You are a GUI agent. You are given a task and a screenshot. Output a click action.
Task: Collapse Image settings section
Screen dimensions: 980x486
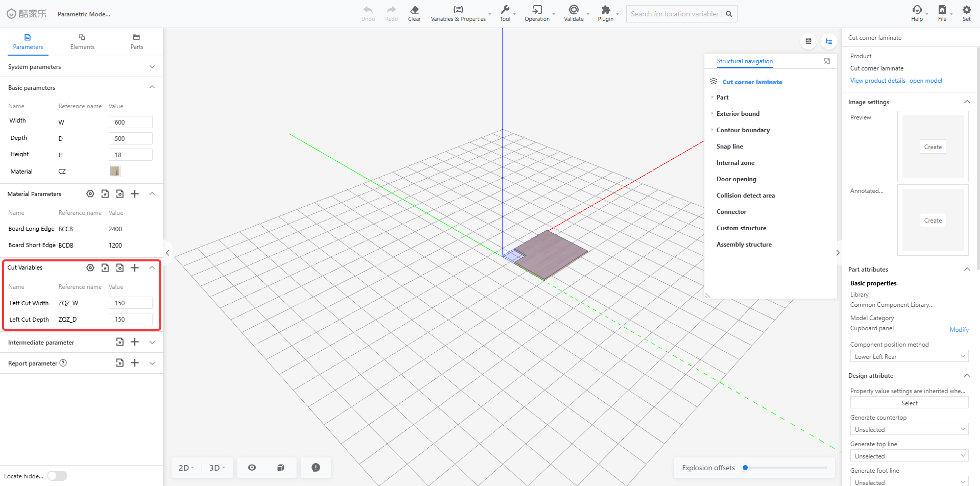click(967, 102)
